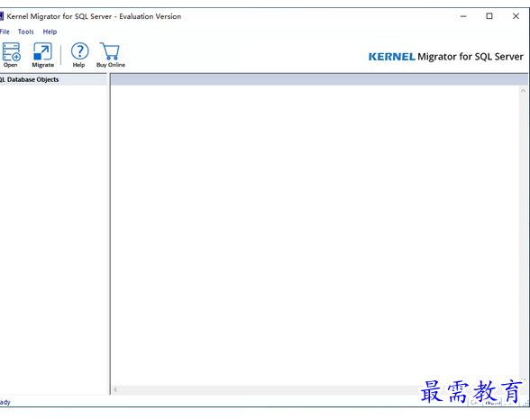This screenshot has width=530, height=420.
Task: Click the vertical scrollbar up arrow
Action: (523, 90)
